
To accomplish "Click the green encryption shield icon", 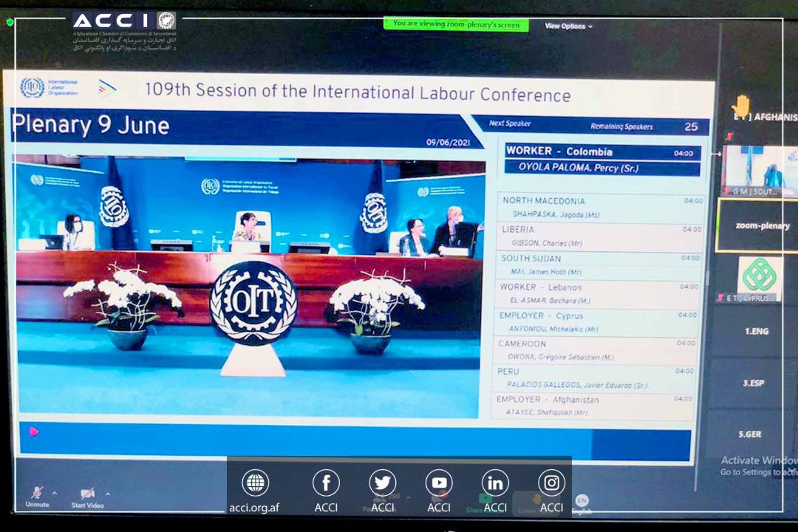I will 9,22.
